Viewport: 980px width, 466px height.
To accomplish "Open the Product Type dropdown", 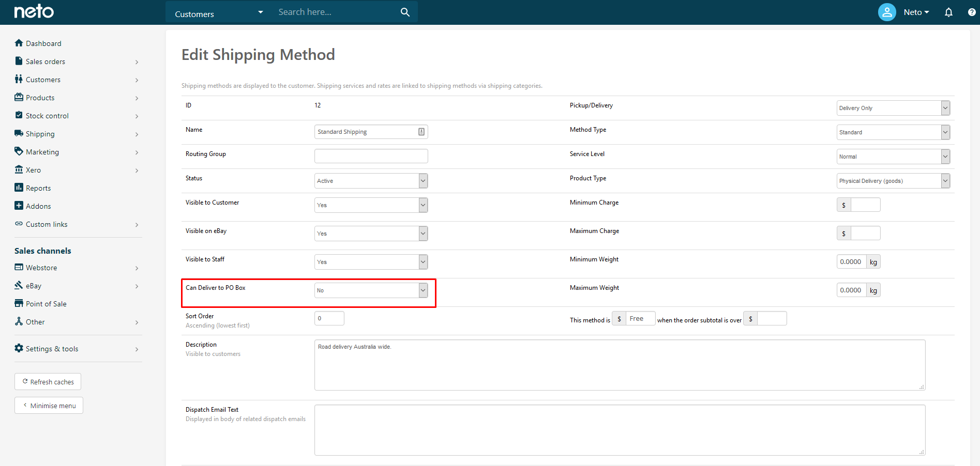I will click(893, 181).
